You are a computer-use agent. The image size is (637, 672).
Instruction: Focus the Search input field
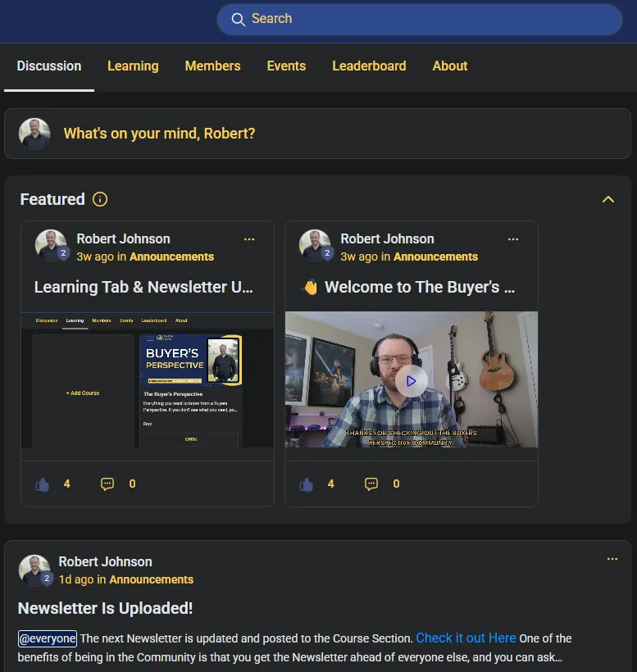419,20
